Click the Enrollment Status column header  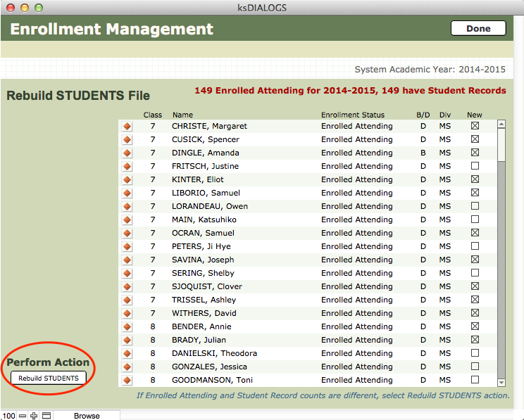pyautogui.click(x=353, y=115)
